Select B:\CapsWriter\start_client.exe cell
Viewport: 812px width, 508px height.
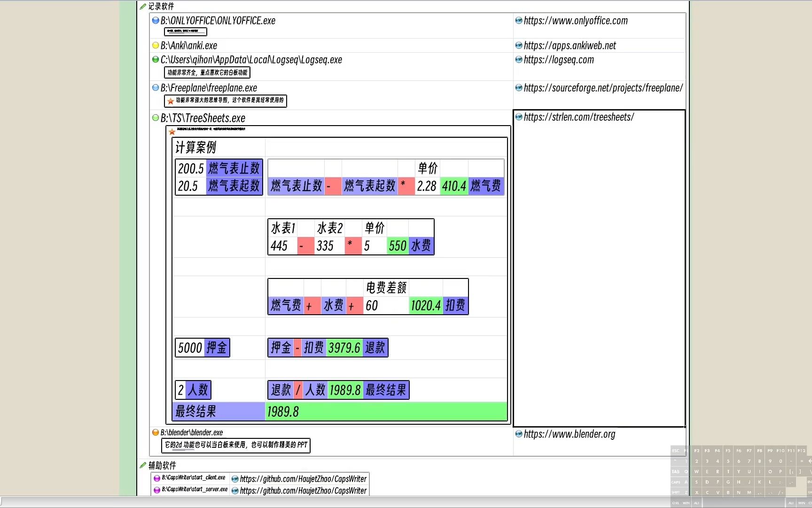(193, 478)
